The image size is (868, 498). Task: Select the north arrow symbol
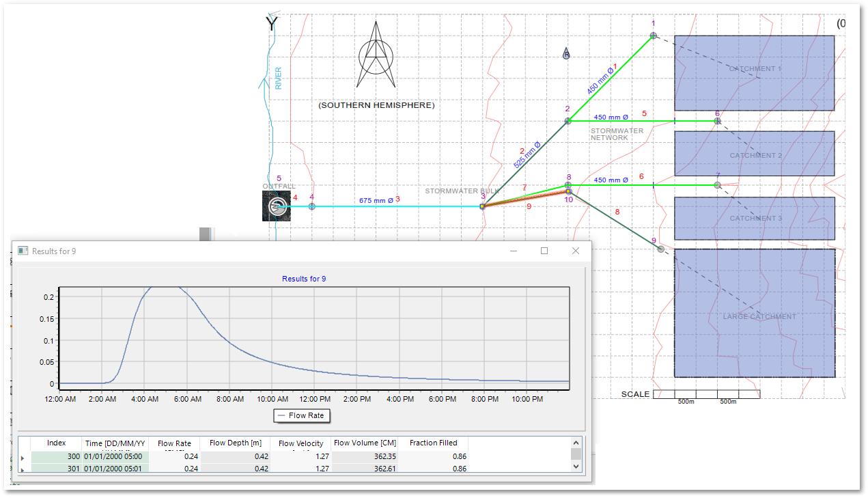click(376, 55)
